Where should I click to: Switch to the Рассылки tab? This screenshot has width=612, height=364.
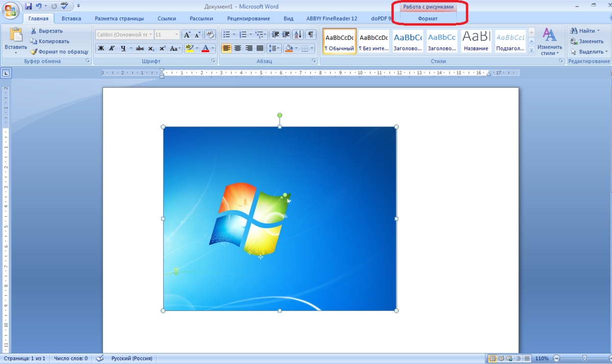pyautogui.click(x=201, y=18)
